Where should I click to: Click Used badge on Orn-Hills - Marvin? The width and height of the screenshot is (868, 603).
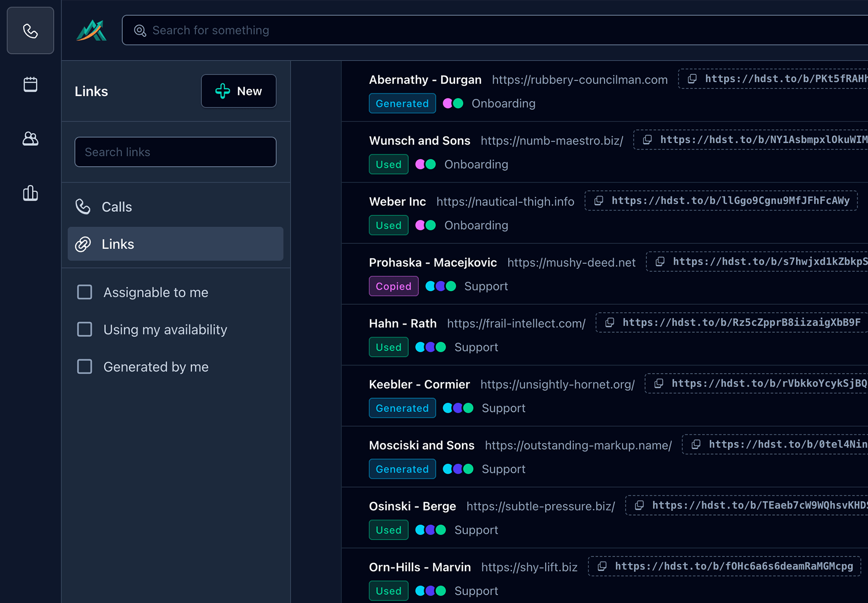tap(389, 591)
